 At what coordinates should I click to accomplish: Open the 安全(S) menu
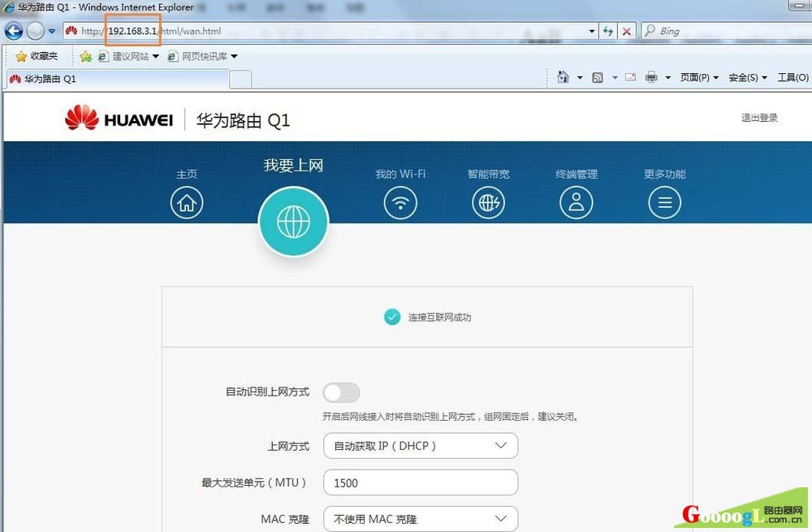[x=747, y=77]
